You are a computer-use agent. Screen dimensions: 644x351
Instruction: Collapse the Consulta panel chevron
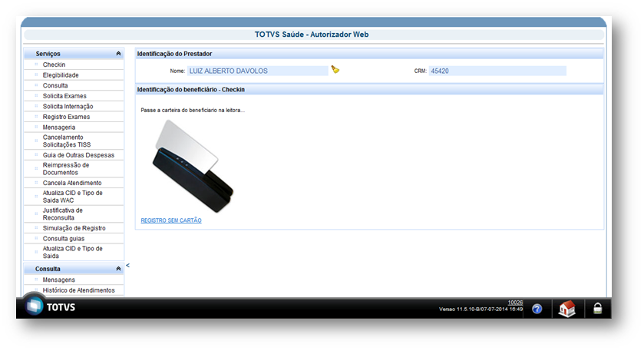(118, 268)
